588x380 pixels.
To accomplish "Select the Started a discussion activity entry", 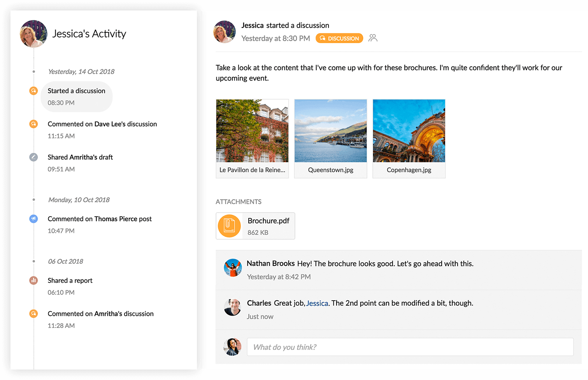I will 77,96.
